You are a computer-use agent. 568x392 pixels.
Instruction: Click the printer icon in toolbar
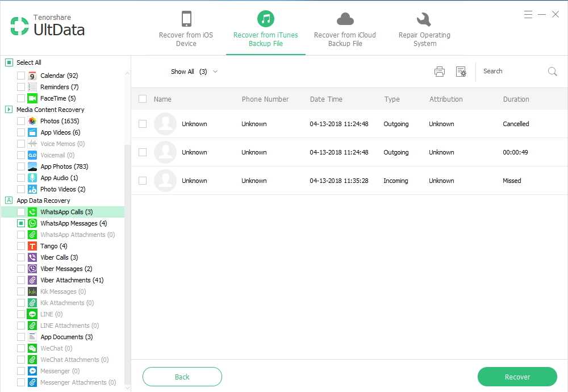tap(439, 72)
